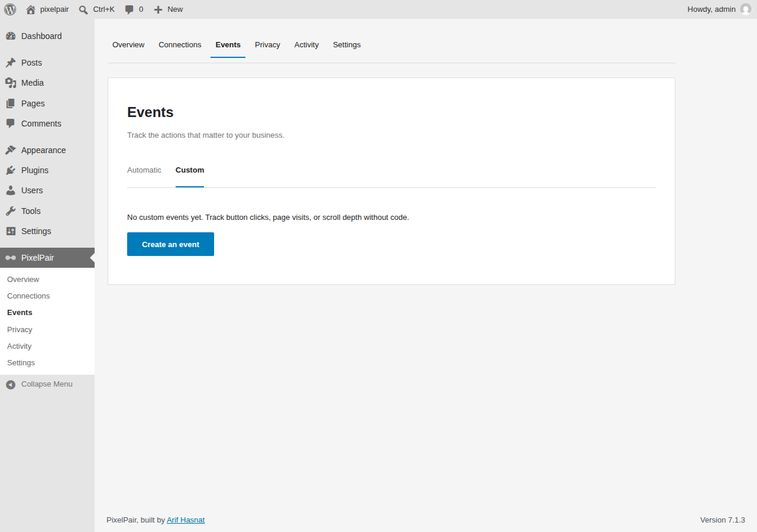Click the Appearance paintbrush icon
The height and width of the screenshot is (532, 757).
[11, 150]
